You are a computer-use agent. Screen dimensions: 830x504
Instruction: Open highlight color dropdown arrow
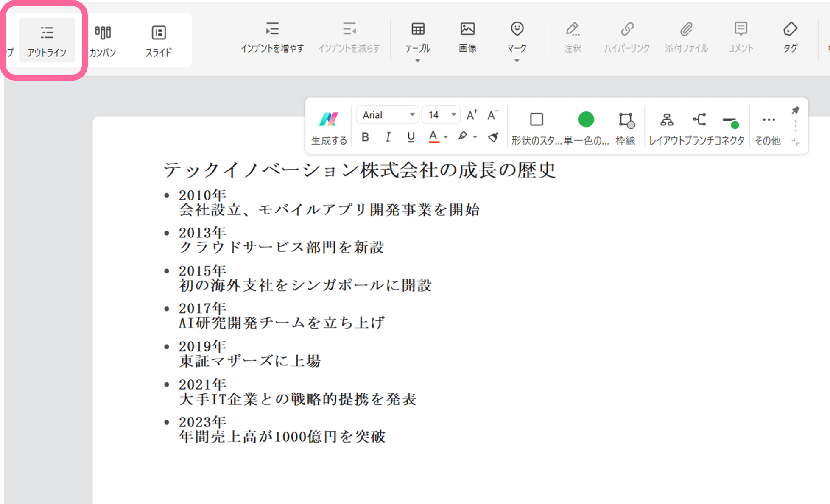pos(475,137)
